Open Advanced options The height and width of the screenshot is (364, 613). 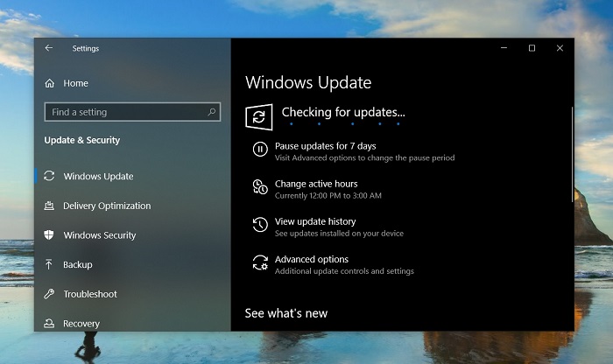click(312, 259)
